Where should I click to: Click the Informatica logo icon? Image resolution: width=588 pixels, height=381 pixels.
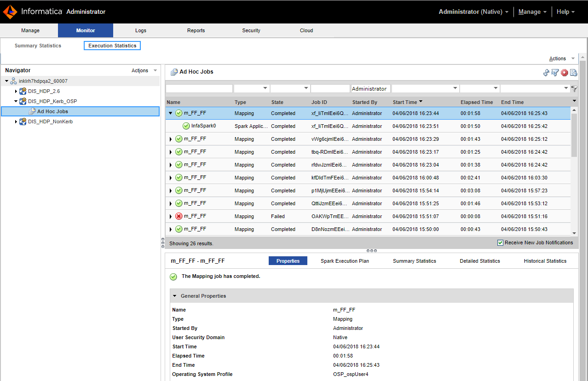pos(10,12)
